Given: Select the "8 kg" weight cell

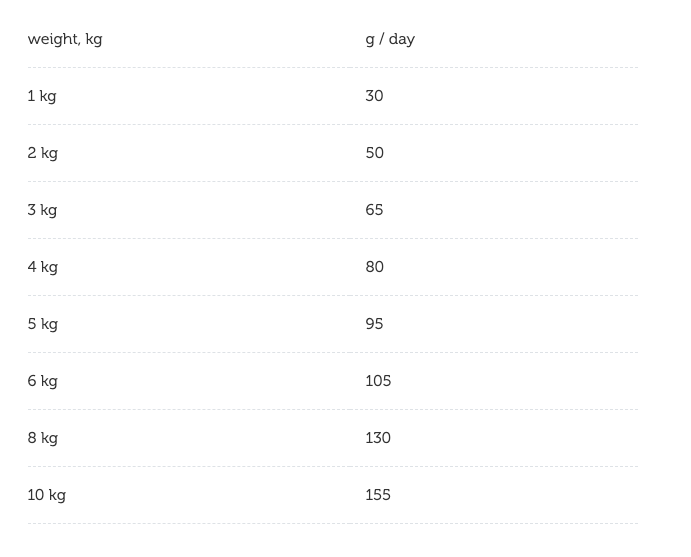Looking at the screenshot, I should coord(43,438).
